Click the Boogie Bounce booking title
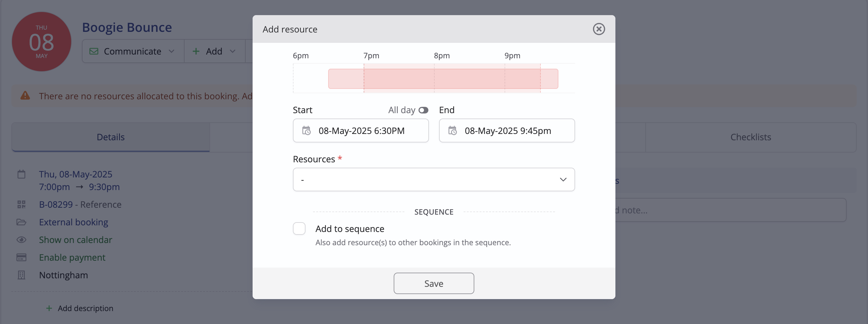 pos(127,27)
